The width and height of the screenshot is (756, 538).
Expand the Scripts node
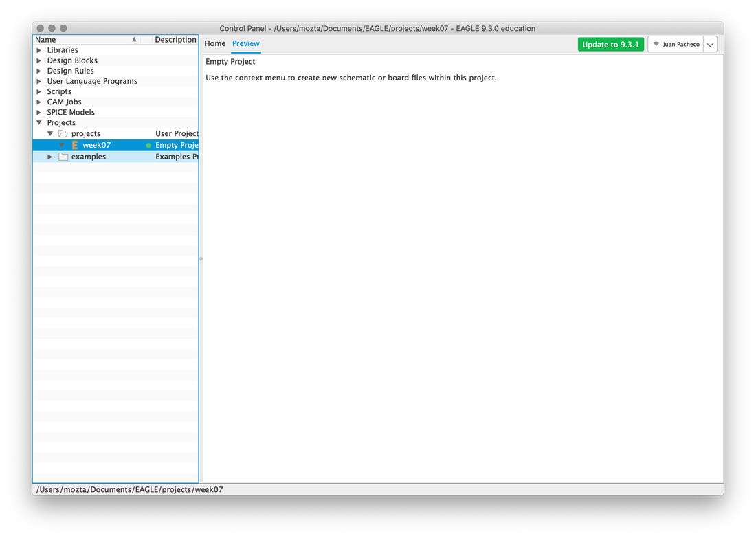[39, 91]
